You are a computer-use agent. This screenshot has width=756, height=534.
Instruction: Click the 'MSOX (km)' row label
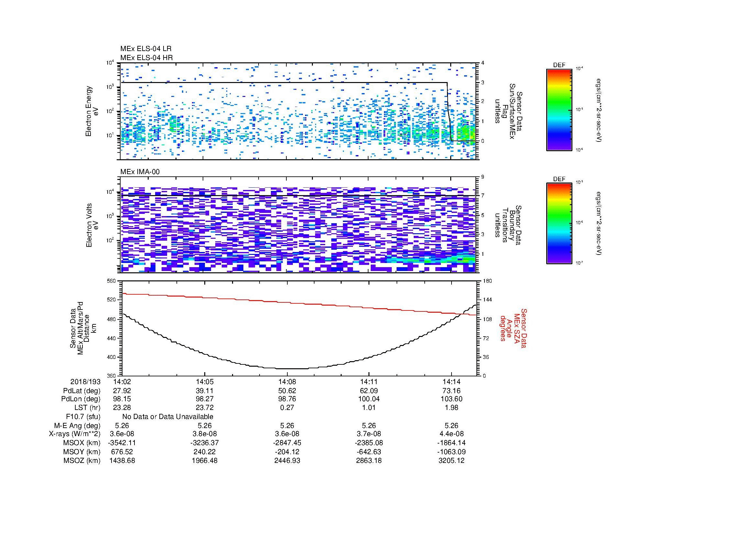coord(82,443)
